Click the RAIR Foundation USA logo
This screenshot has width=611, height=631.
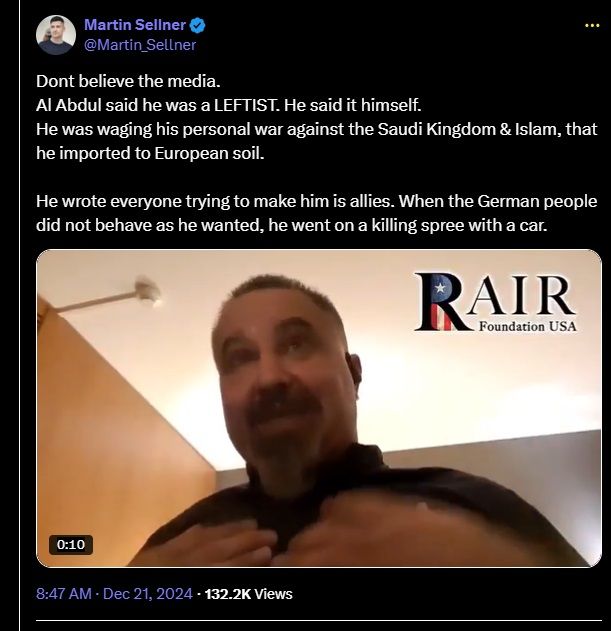tap(495, 302)
